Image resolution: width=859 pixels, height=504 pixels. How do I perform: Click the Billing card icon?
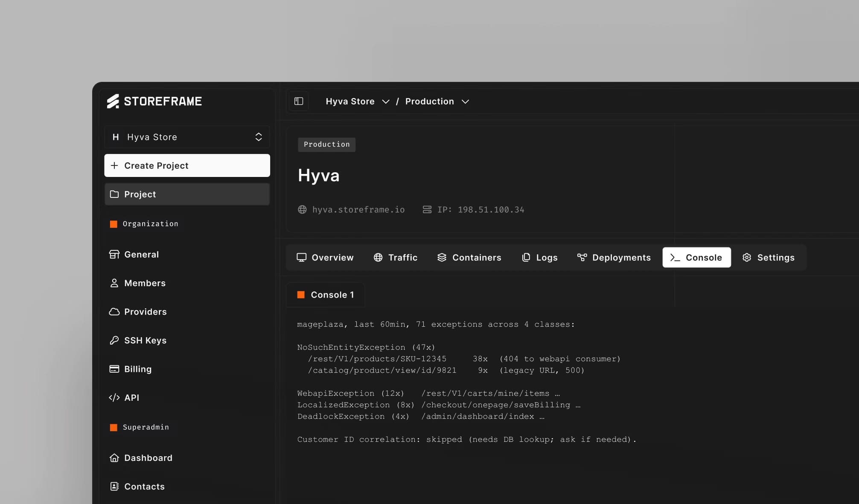[114, 369]
